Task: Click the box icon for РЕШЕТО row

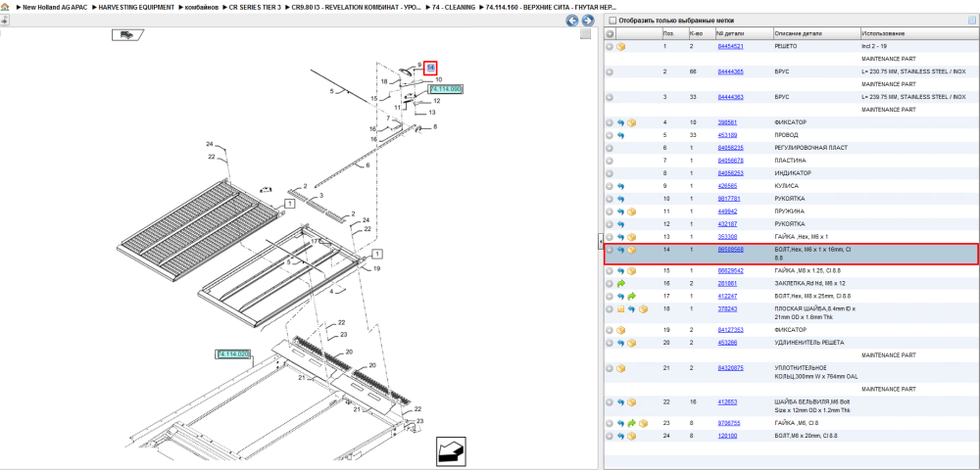Action: pyautogui.click(x=620, y=47)
